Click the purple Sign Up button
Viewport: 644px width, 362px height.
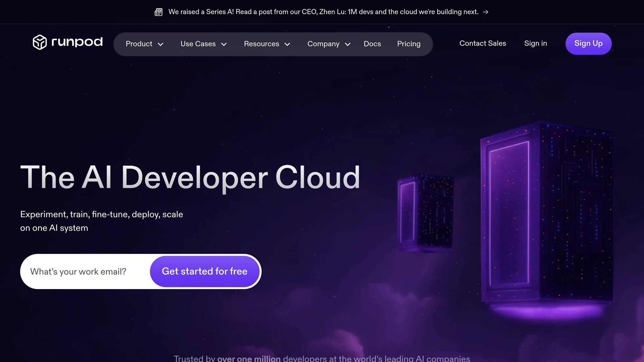pos(588,44)
